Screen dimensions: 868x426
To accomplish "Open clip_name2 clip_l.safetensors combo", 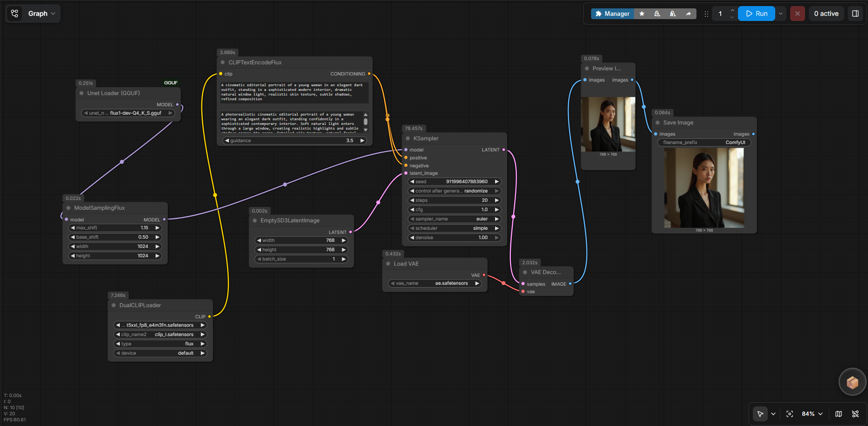I will click(160, 335).
